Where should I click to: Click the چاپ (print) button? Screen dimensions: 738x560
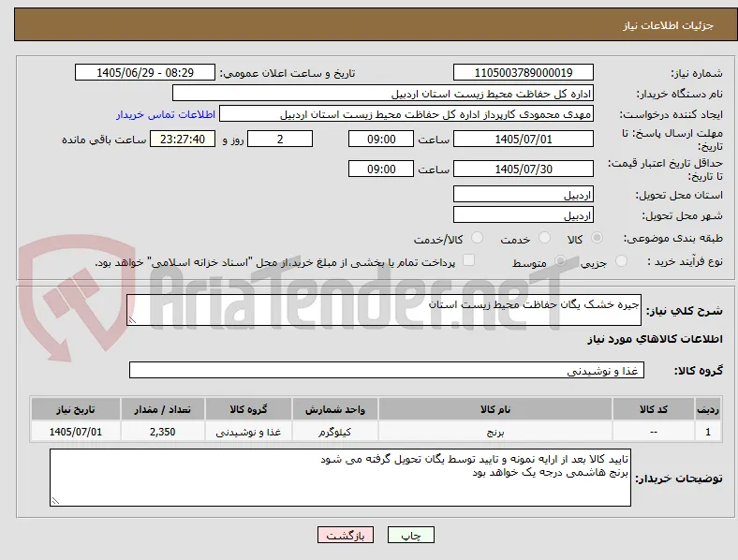pyautogui.click(x=411, y=535)
